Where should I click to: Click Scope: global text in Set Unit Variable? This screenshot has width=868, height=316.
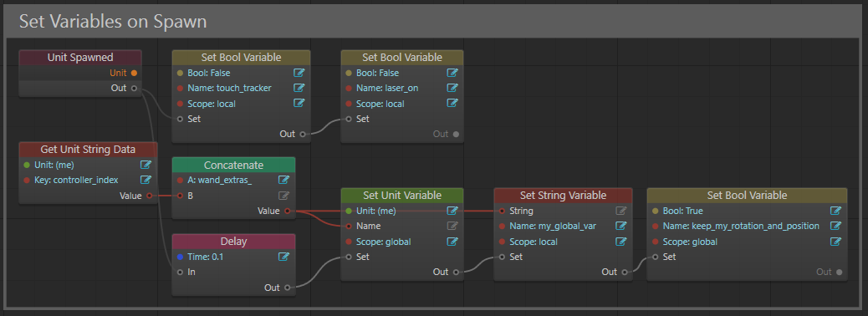383,242
